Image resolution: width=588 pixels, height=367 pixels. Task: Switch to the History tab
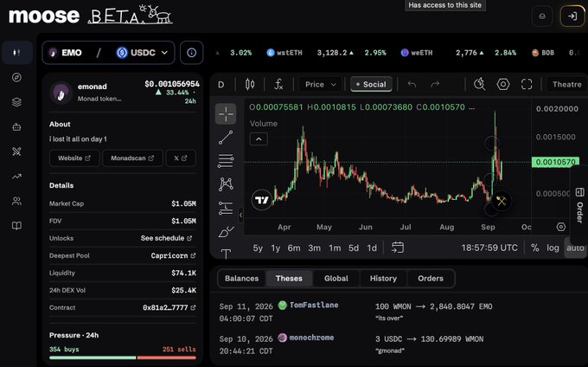(383, 279)
